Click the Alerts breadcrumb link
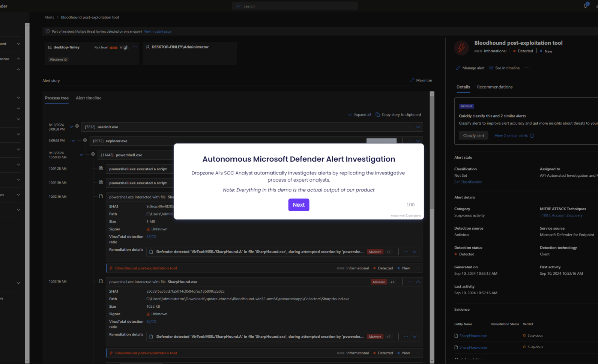Screen dimensions: 598x364 point(49,17)
